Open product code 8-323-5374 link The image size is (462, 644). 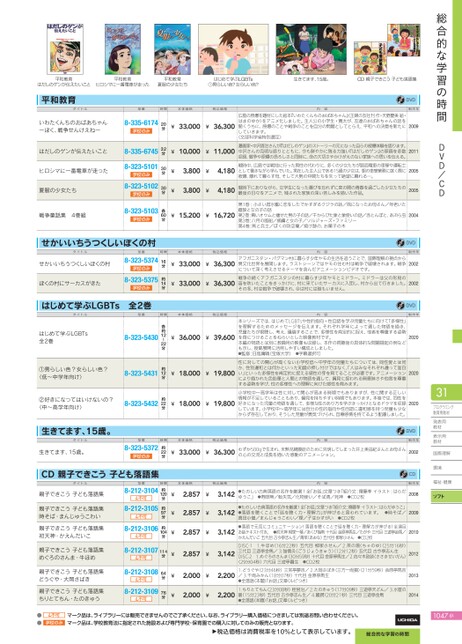tap(141, 260)
